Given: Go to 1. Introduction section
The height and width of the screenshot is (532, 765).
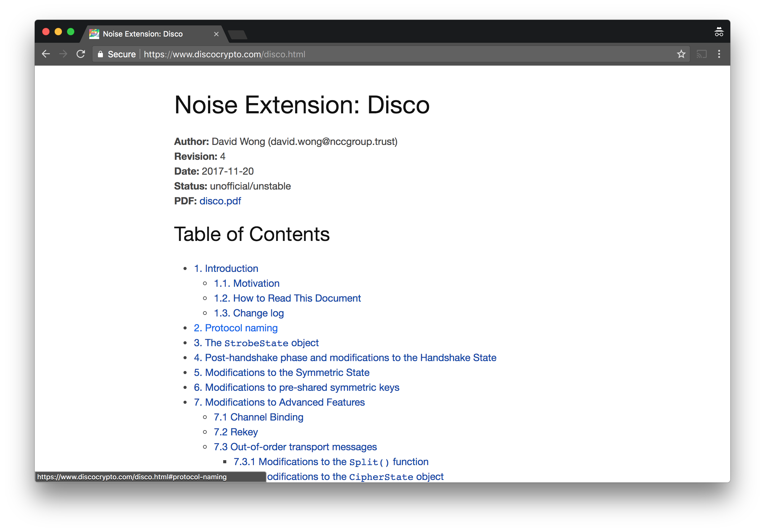Looking at the screenshot, I should [x=226, y=268].
